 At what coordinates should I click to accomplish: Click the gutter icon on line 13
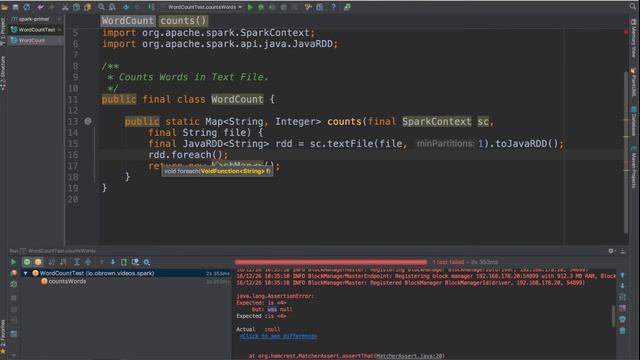click(88, 121)
